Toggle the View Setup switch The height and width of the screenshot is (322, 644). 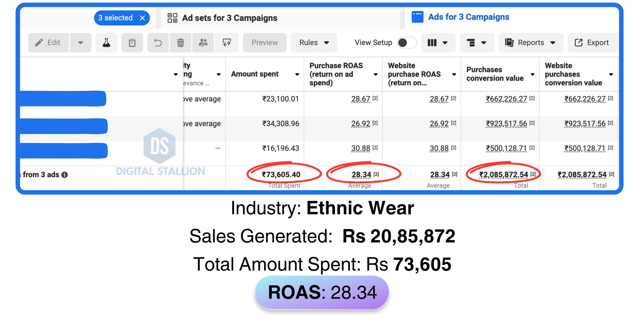407,43
